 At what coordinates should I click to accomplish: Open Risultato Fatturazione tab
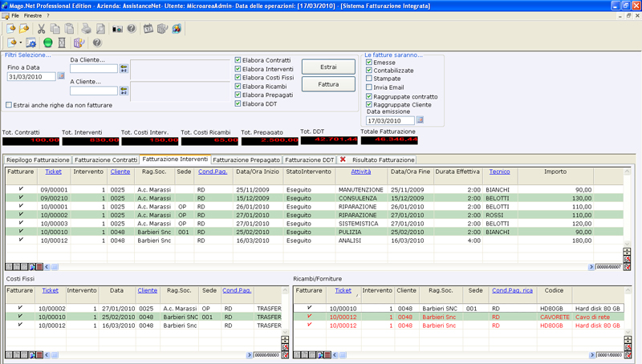coord(384,160)
